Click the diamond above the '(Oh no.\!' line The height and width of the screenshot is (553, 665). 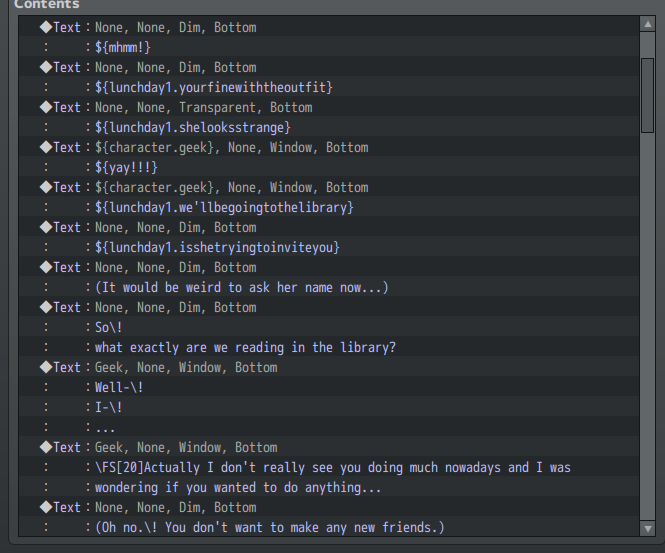coord(45,507)
